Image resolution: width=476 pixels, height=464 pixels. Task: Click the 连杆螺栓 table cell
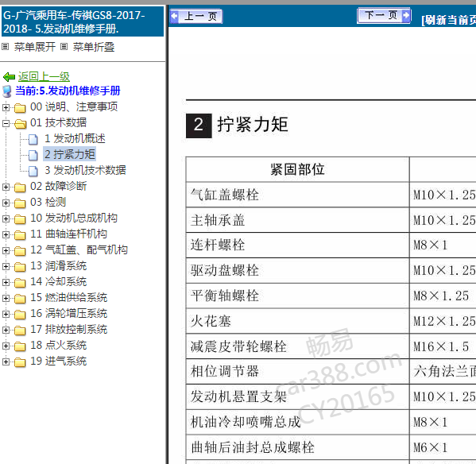[x=297, y=246]
